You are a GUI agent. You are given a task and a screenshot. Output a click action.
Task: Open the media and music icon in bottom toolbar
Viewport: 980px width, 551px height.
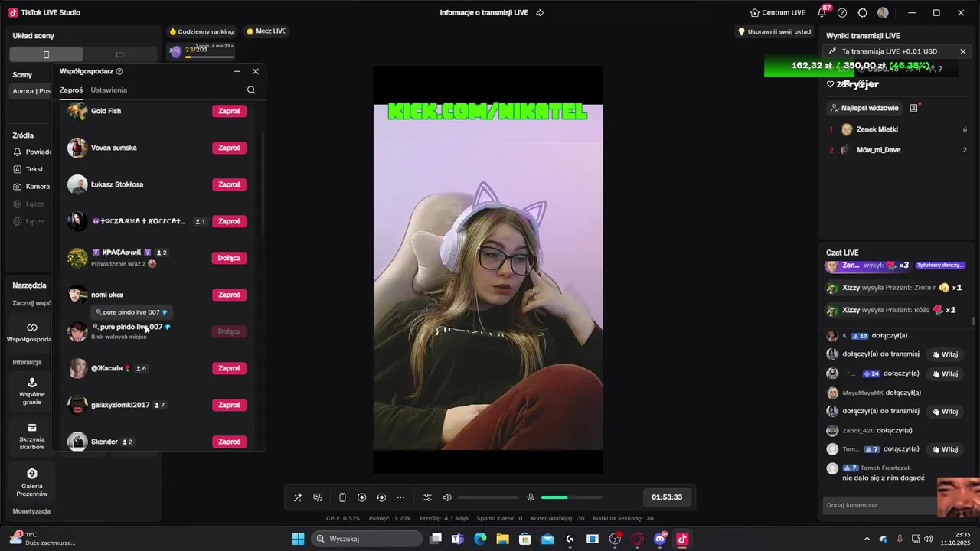pyautogui.click(x=318, y=497)
